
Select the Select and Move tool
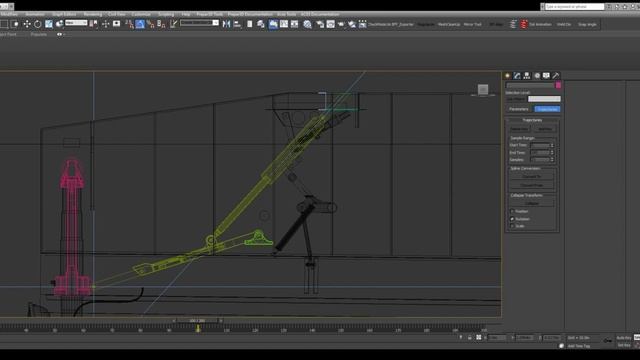coord(27,24)
